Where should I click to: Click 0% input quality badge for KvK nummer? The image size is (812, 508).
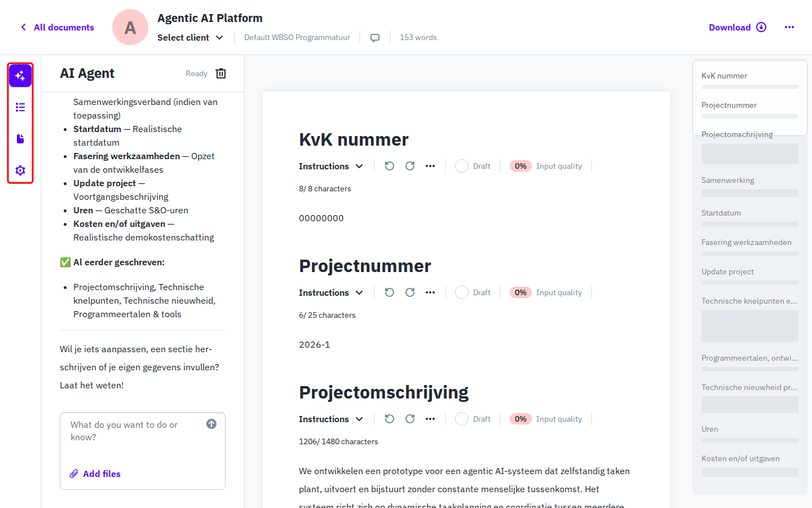pyautogui.click(x=520, y=166)
